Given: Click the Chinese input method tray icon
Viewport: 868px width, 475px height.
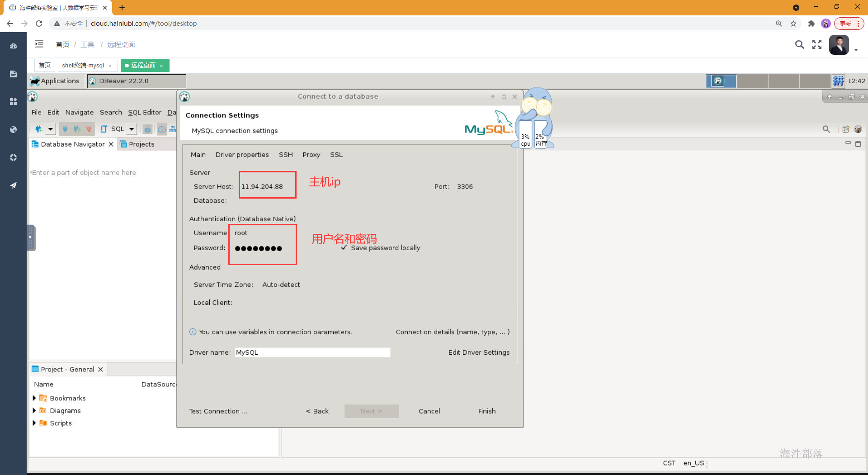Looking at the screenshot, I should coord(839,81).
